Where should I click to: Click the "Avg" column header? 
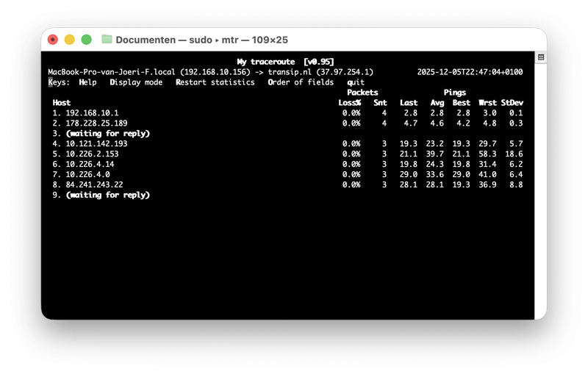[437, 103]
